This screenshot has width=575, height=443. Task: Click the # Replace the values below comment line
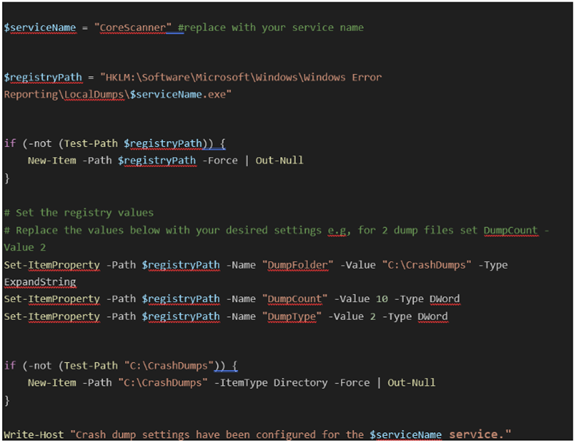pyautogui.click(x=276, y=230)
